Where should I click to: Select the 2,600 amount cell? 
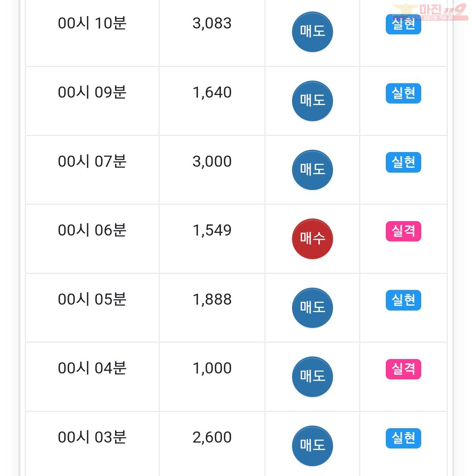[x=212, y=444]
